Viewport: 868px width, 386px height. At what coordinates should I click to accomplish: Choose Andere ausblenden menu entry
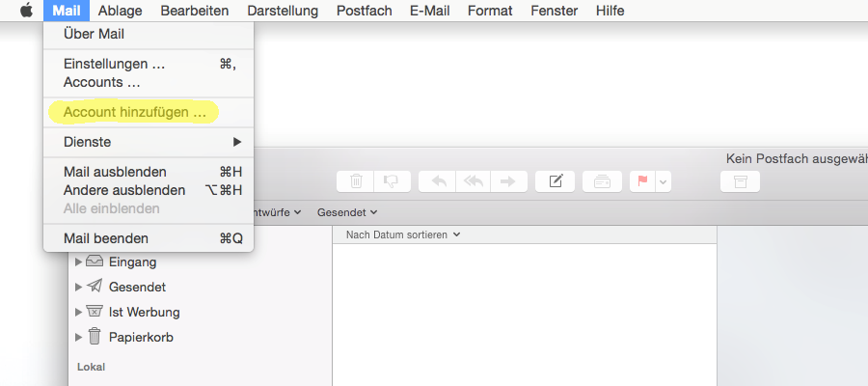tap(149, 190)
